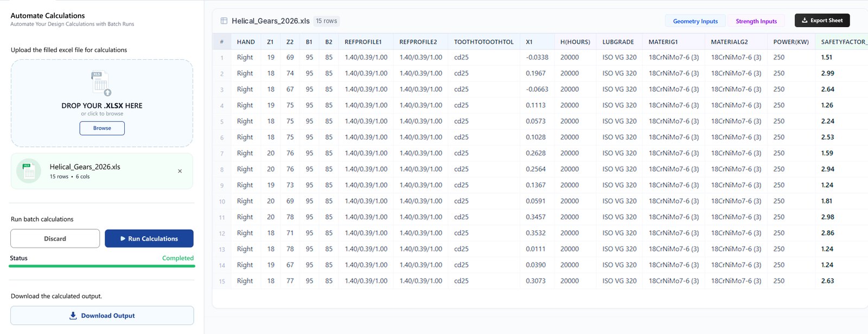Remove the uploaded Helical_Gears_2026.xls file

180,171
